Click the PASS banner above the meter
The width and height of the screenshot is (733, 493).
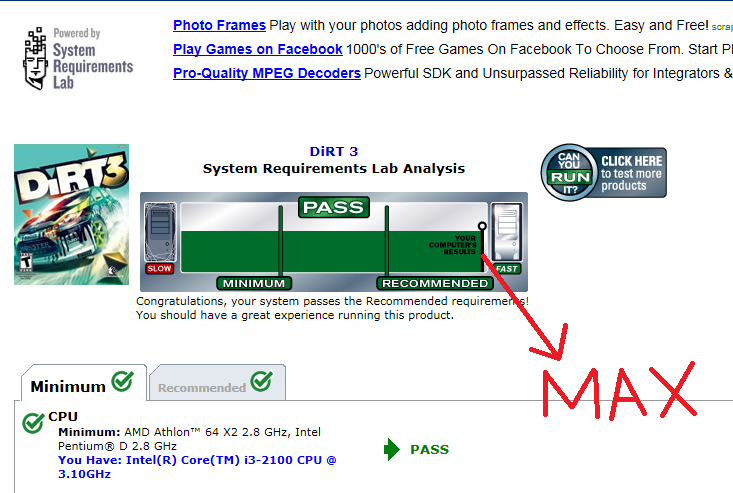point(333,208)
